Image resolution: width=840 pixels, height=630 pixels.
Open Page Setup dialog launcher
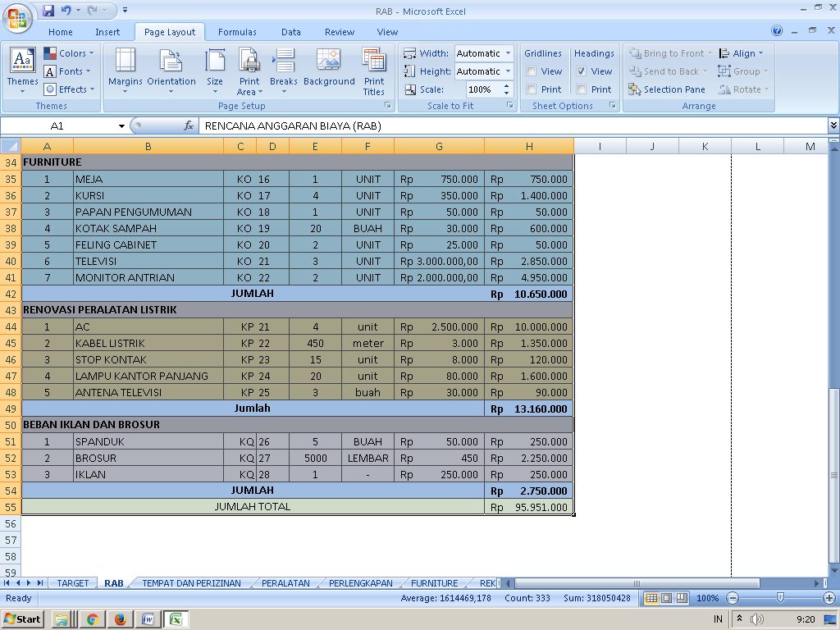388,106
